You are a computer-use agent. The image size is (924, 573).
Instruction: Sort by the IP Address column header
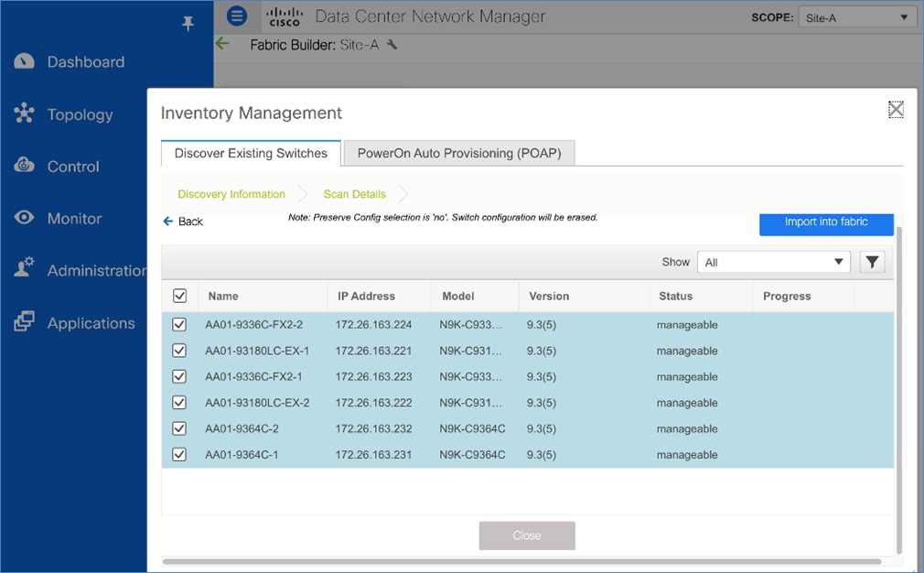pos(367,296)
